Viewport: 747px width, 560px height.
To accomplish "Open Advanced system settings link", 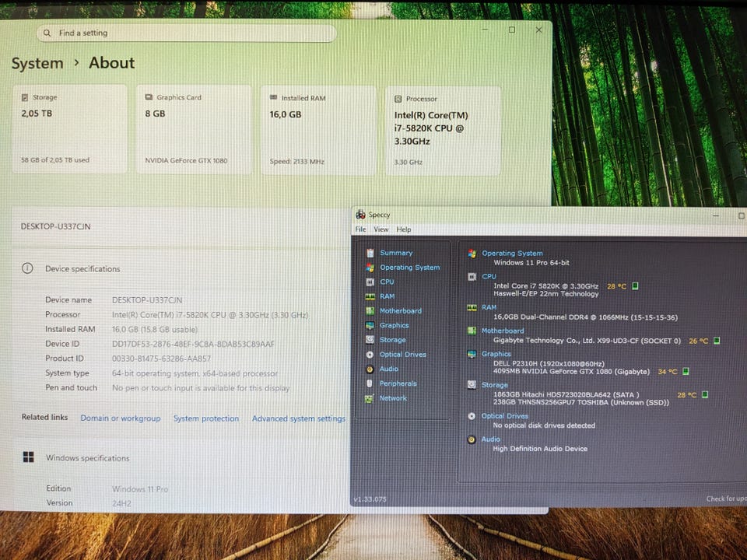I will pos(299,418).
